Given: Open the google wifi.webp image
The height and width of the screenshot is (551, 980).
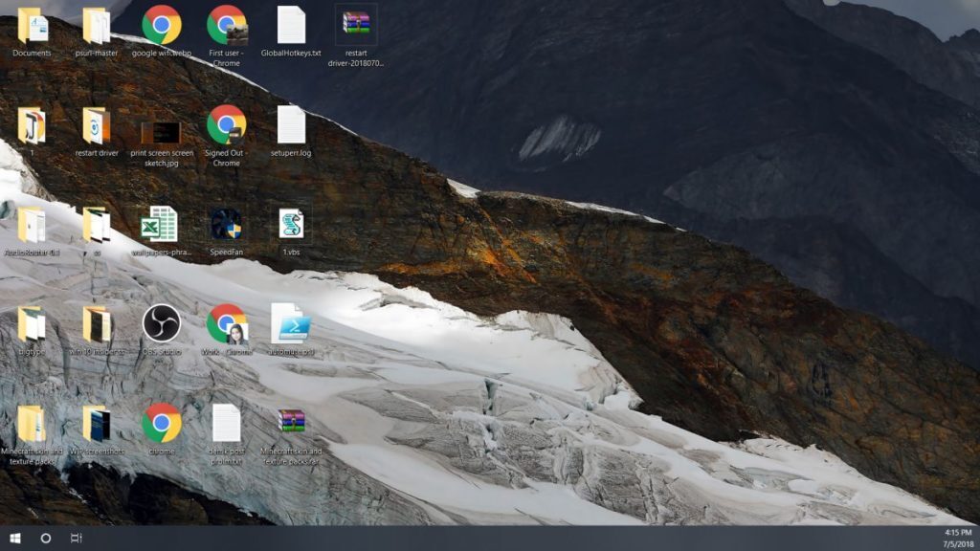Looking at the screenshot, I should (x=162, y=24).
